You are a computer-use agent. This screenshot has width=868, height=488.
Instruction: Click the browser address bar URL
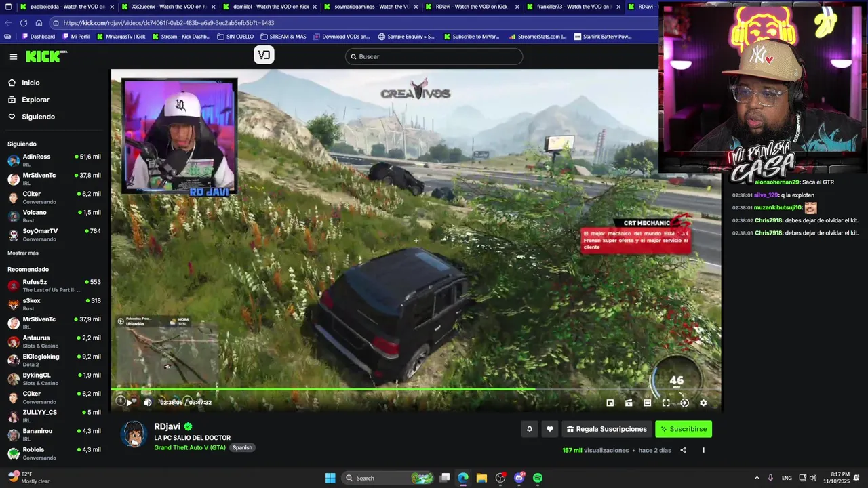tap(168, 22)
